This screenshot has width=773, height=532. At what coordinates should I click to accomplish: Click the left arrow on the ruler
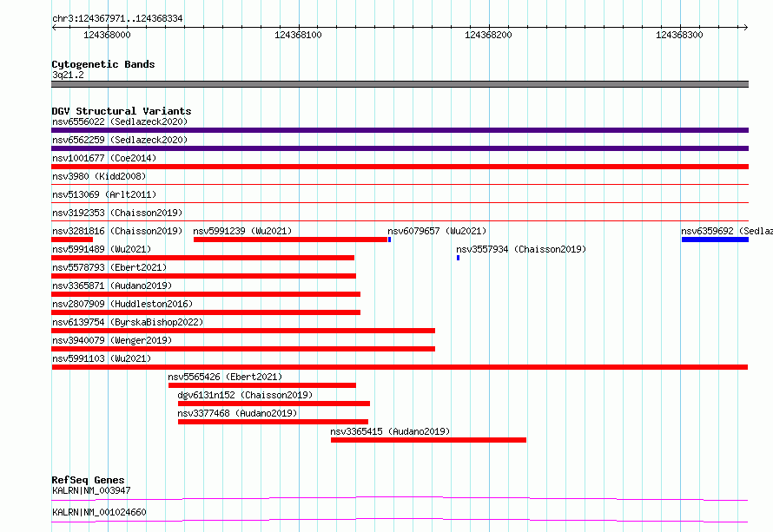[x=54, y=27]
